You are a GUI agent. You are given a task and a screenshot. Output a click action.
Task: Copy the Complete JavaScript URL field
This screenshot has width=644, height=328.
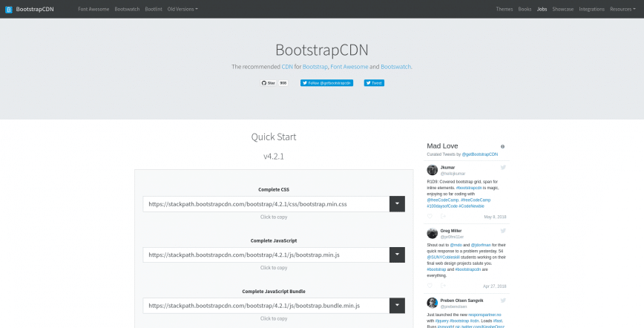click(266, 255)
